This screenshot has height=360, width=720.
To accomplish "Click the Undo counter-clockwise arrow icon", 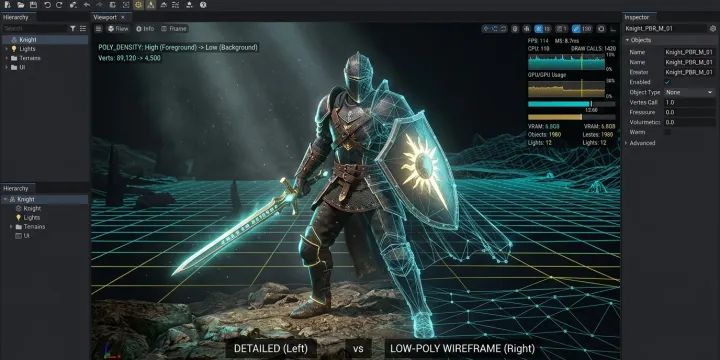I will point(47,5).
